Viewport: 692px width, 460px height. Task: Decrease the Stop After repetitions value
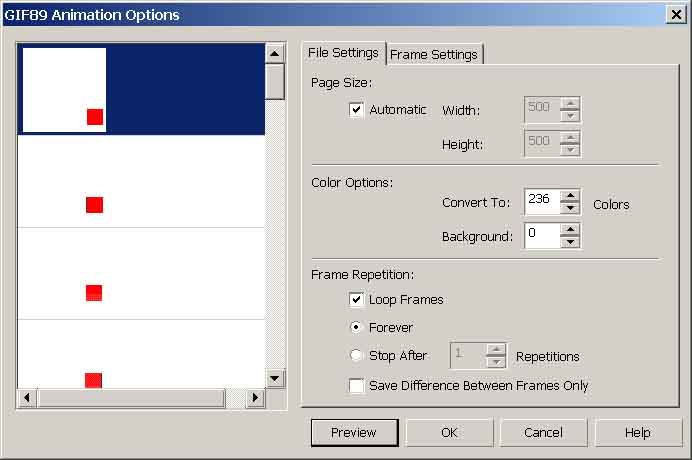[x=496, y=362]
